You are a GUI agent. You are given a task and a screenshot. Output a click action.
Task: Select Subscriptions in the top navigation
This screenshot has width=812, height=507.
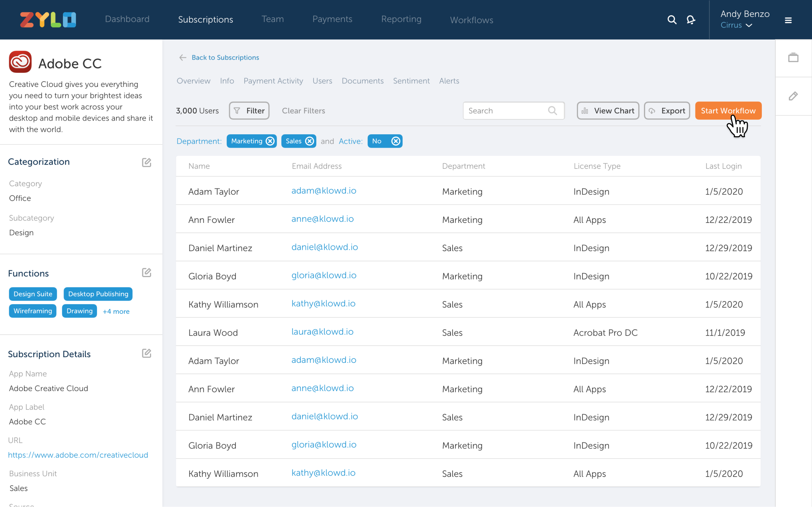click(x=205, y=19)
